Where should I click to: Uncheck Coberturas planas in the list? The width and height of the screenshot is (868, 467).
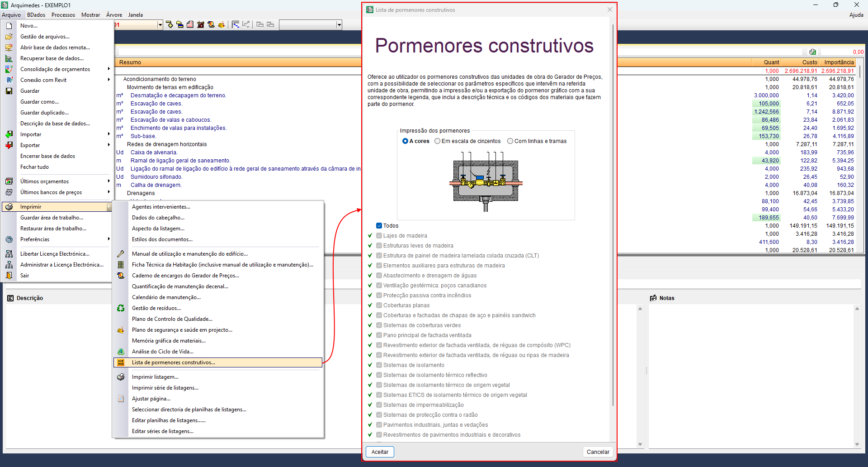378,305
